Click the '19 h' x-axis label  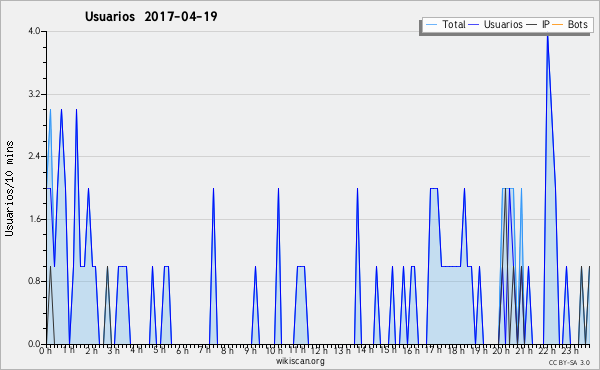pos(479,350)
